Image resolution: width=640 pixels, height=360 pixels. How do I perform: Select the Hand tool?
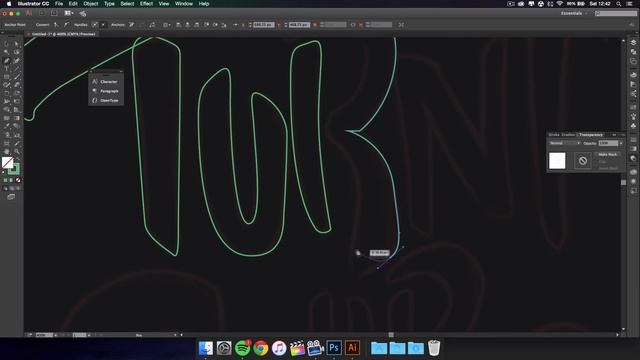pos(7,151)
